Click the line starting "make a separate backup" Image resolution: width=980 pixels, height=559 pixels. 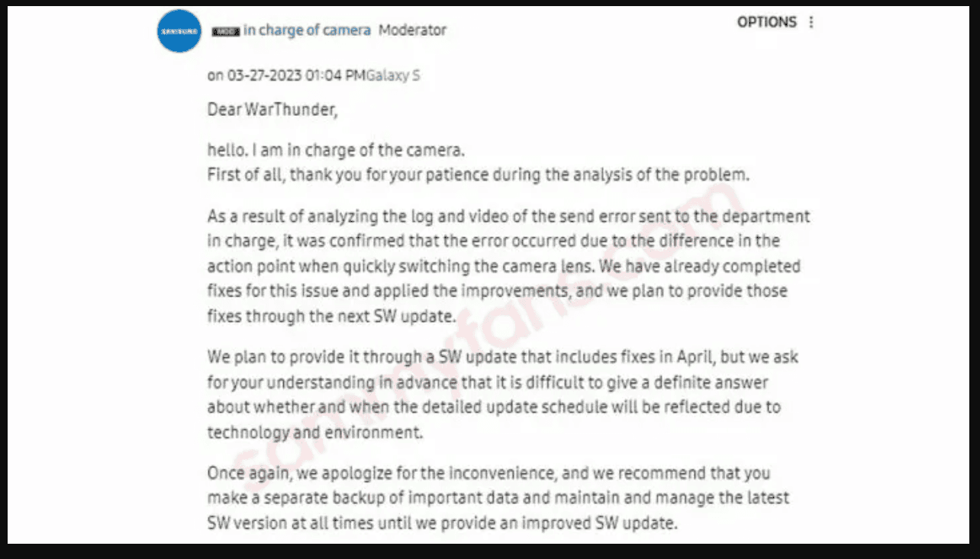click(498, 499)
